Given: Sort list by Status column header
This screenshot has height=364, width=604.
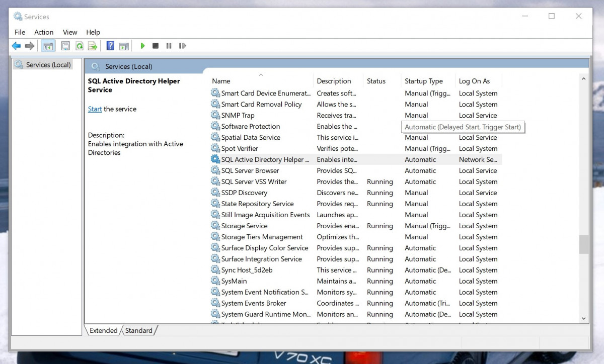Looking at the screenshot, I should [376, 81].
